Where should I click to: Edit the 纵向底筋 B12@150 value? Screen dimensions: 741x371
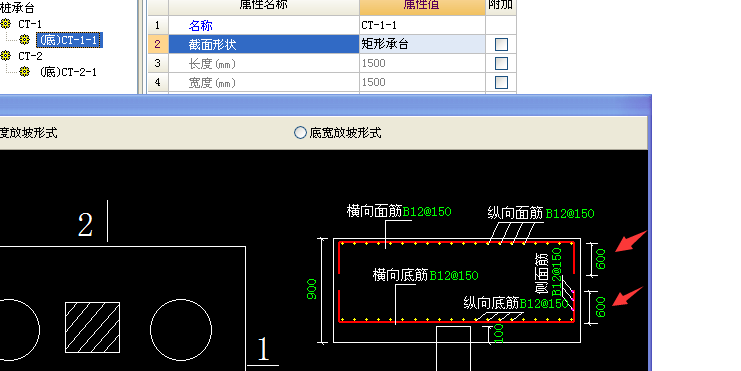point(543,303)
